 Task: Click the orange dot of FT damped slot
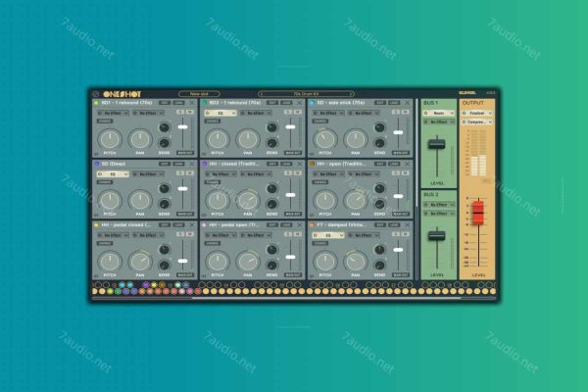pos(312,225)
